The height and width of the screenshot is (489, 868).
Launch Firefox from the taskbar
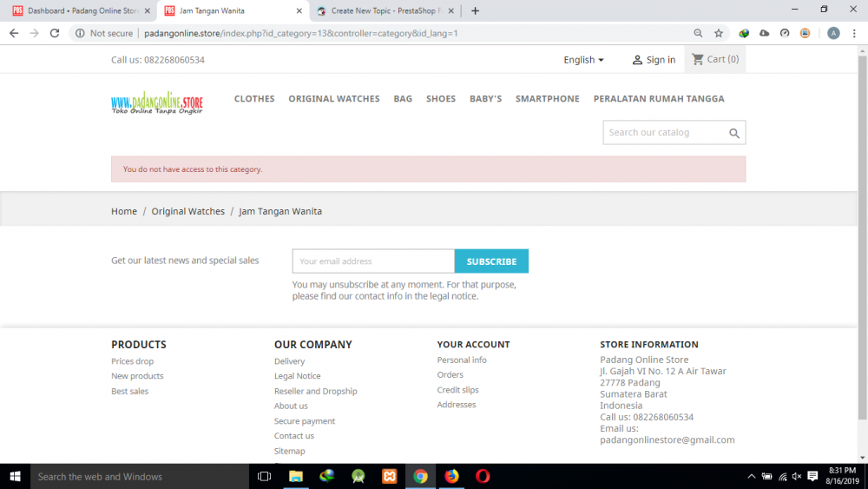(451, 476)
